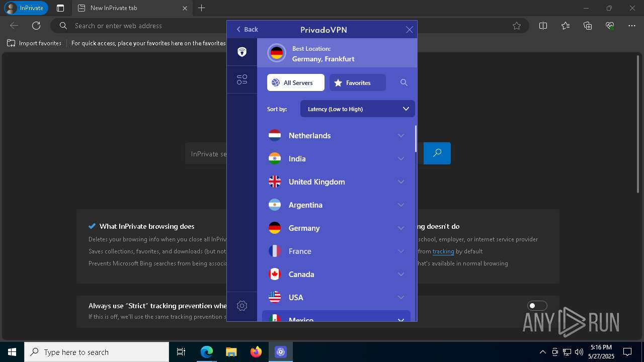This screenshot has height=362, width=644.
Task: Refresh the Edge page
Action: (x=36, y=26)
